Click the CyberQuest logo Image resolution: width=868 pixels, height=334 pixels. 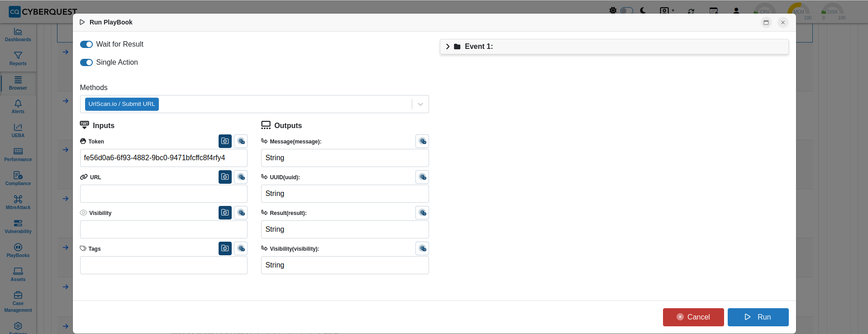pos(43,12)
